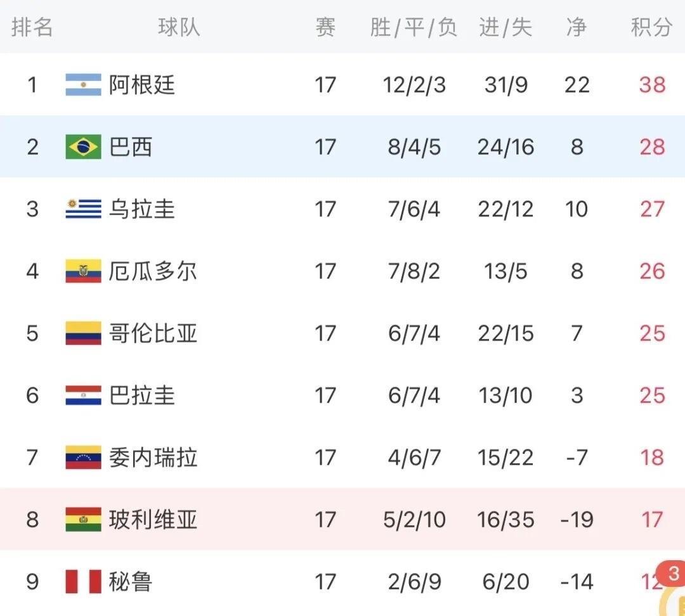Click the Bolivia flag icon

pyautogui.click(x=83, y=520)
